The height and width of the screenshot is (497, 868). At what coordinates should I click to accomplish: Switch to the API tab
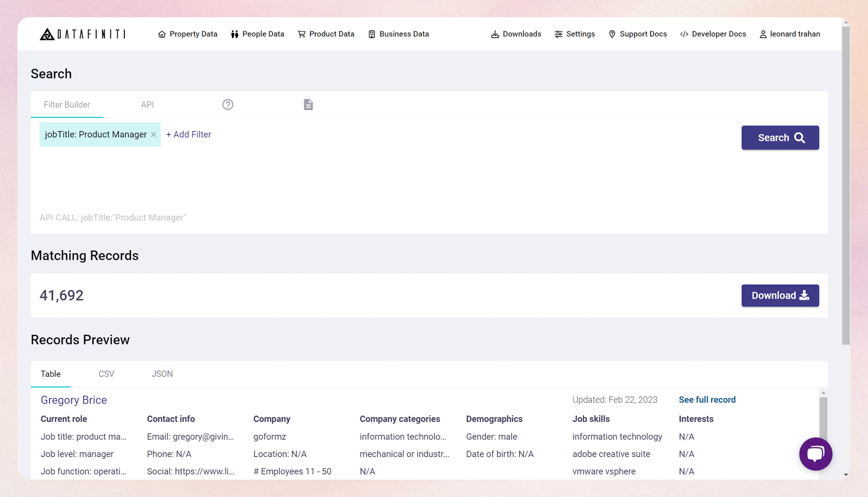click(147, 104)
